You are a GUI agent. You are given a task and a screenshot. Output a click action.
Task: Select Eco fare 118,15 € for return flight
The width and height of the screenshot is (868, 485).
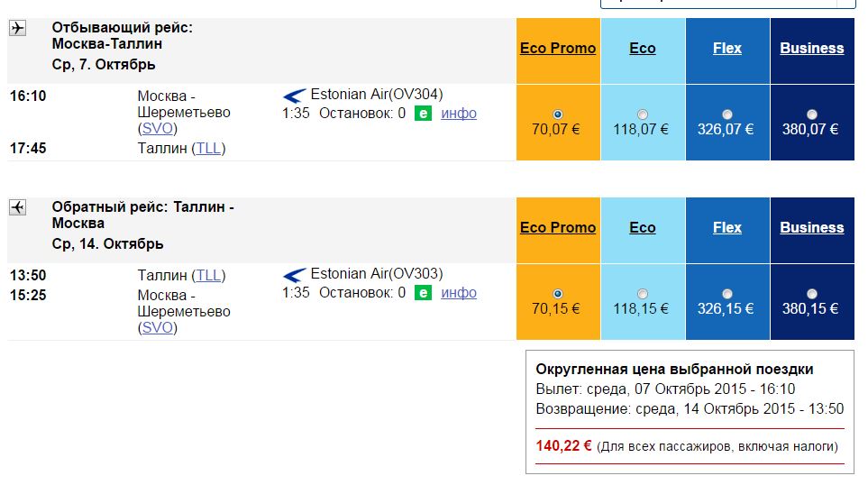tap(642, 294)
